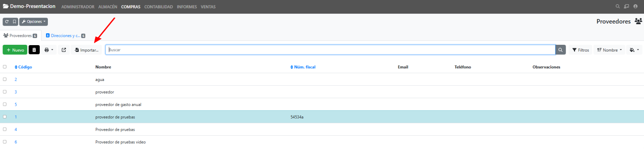Screen dimensions: 644x149
Task: Check the 'proveedor de gasto anual' row
Action: click(5, 105)
